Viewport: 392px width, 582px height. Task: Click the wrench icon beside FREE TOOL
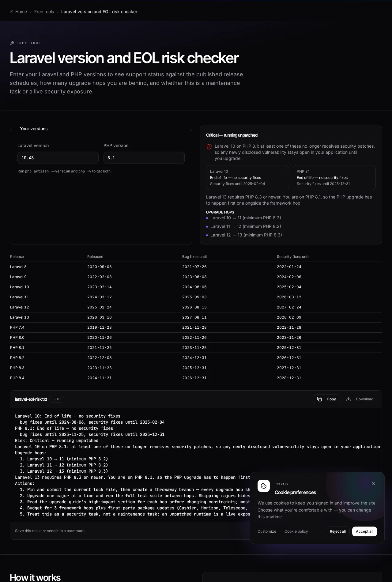[12, 43]
